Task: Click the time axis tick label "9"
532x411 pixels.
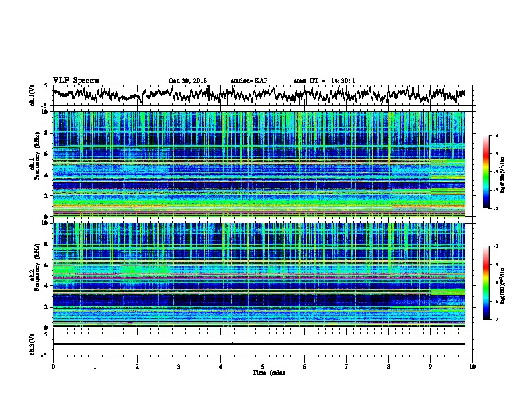Action: pos(430,367)
